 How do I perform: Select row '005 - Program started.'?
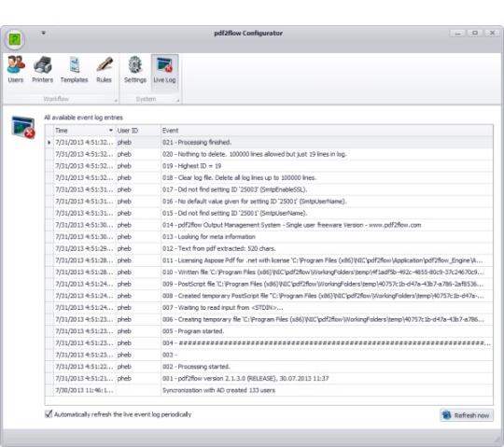[269, 331]
